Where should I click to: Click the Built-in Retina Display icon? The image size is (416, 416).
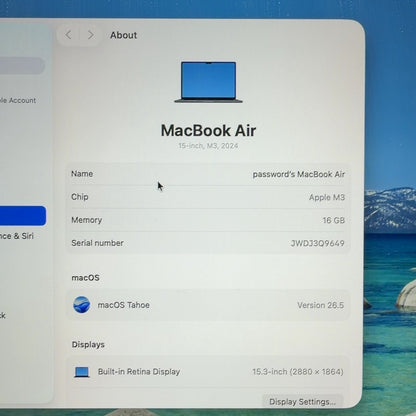click(82, 372)
